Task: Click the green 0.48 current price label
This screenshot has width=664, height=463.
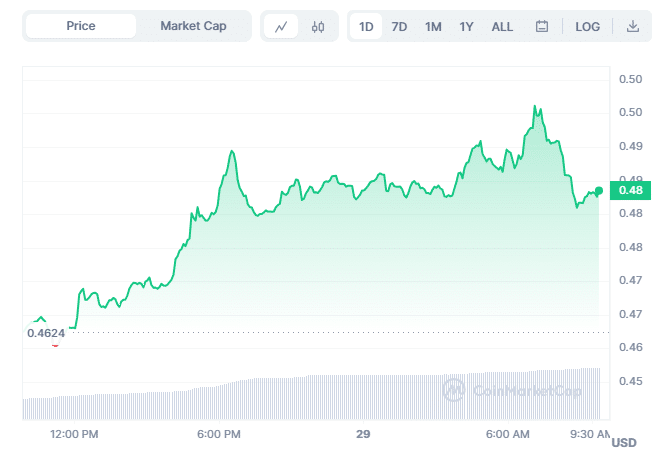Action: 630,190
